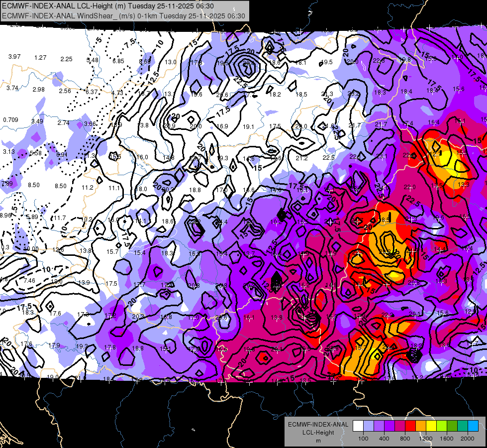
Task: Click the wind shear value 8.68
Action: (144, 62)
